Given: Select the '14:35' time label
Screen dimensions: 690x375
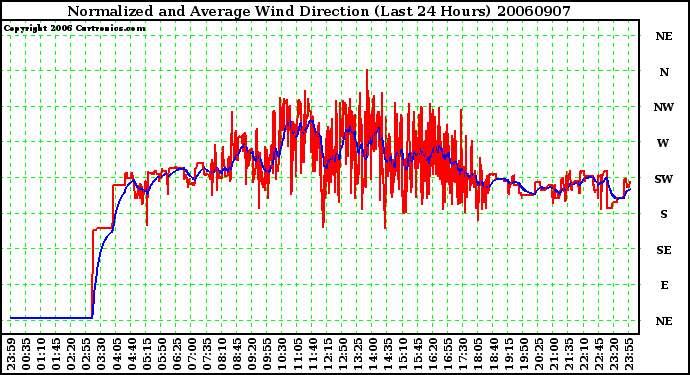Looking at the screenshot, I should pos(388,354).
